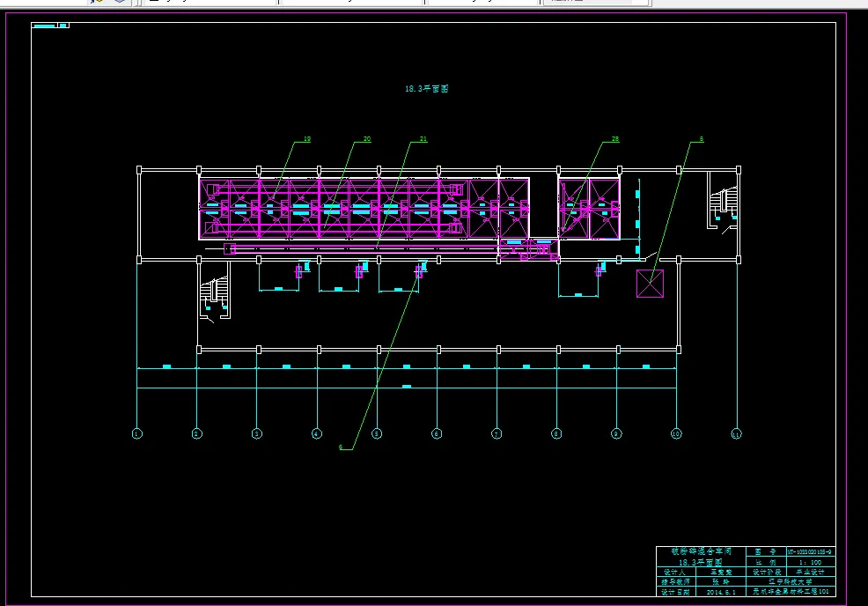Viewport: 868px width, 606px height.
Task: Click the "无机非金属材料工程101" cell
Action: pyautogui.click(x=791, y=592)
